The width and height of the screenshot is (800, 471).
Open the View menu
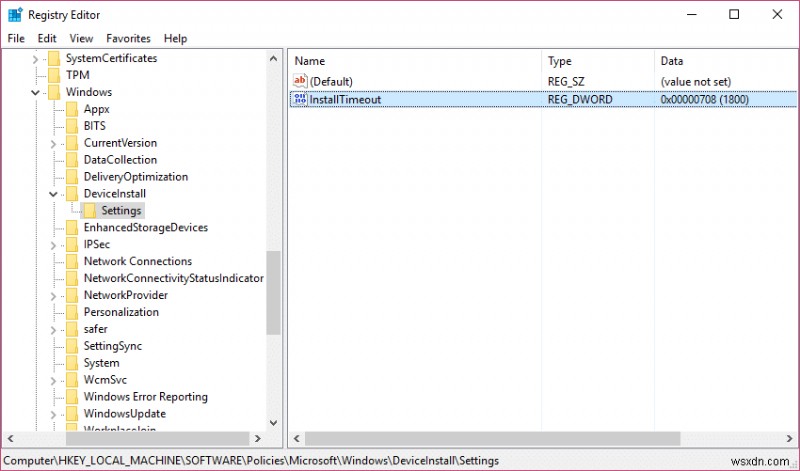(x=81, y=38)
